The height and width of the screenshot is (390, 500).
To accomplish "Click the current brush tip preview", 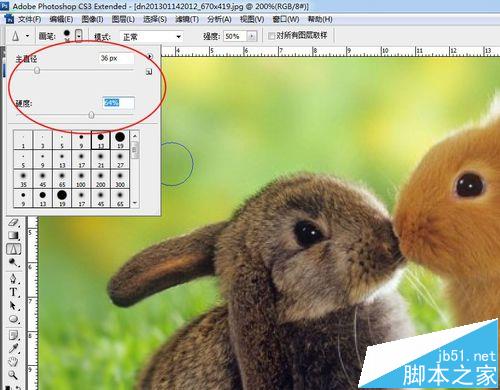I will click(x=67, y=35).
